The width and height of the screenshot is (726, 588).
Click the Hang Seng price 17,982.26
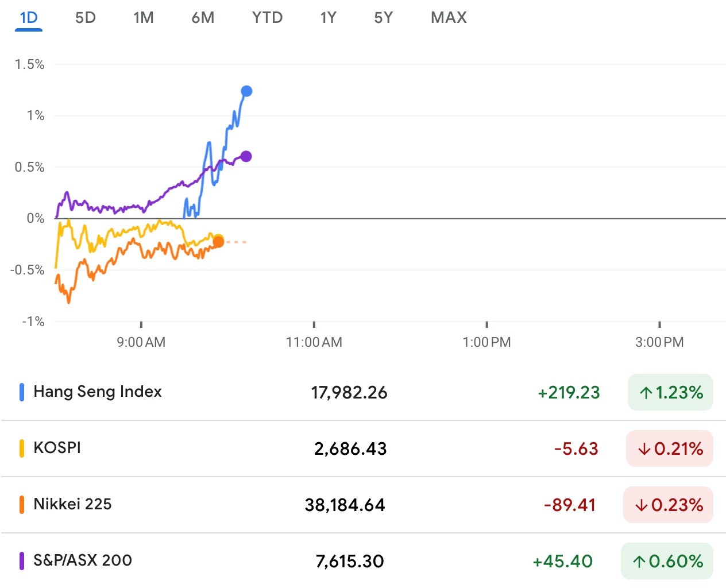coord(349,393)
